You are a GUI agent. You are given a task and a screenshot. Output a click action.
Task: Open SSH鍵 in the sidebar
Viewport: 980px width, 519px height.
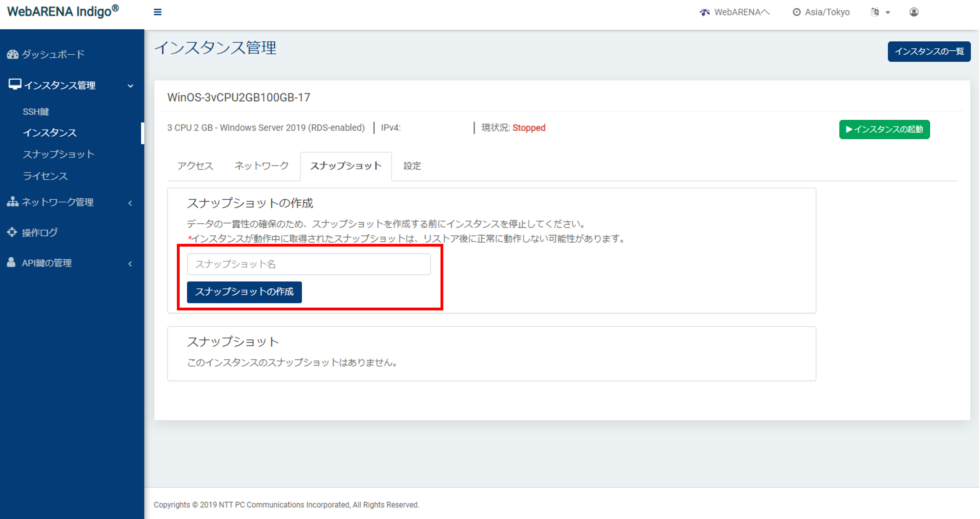coord(36,112)
